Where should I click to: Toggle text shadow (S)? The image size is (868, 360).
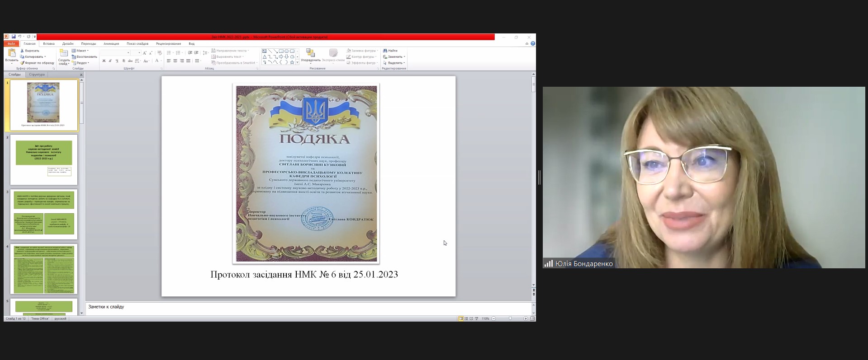(123, 61)
